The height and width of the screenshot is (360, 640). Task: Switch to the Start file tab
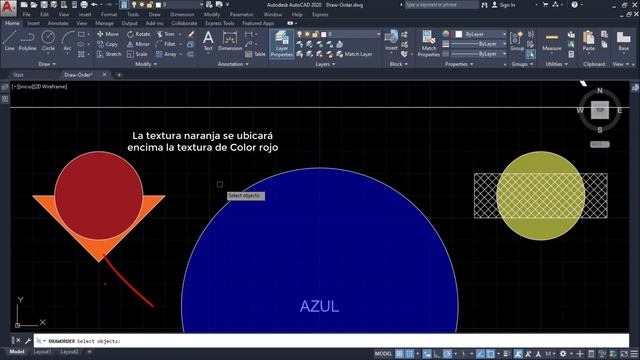coord(18,75)
